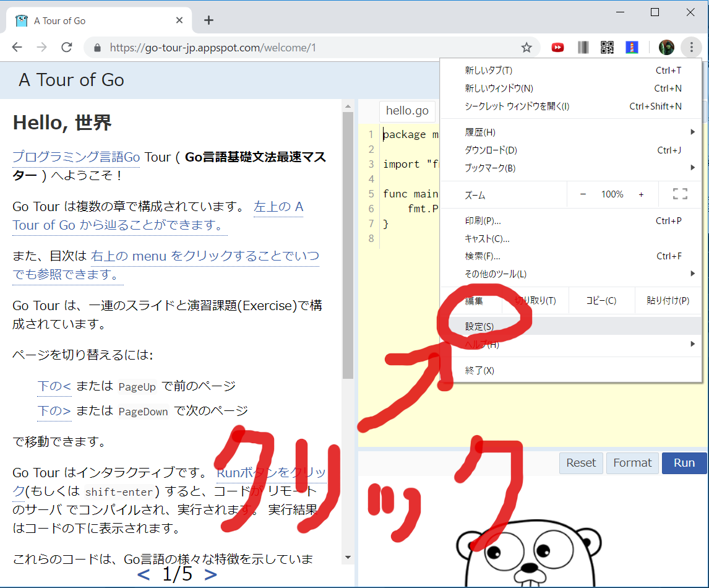
Task: Choose 終了(X) to quit Chrome
Action: pos(571,370)
